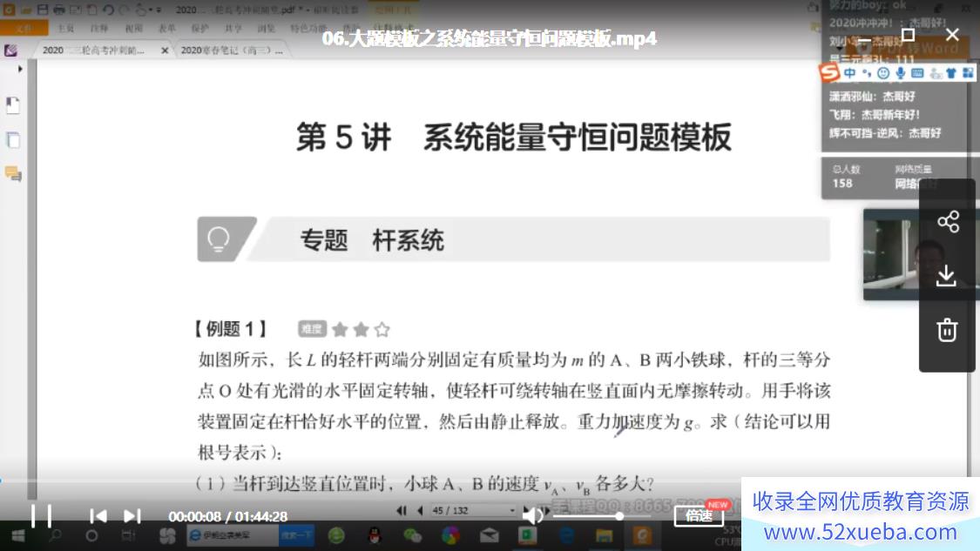
Task: Open the QQ penguin taskbar icon
Action: 375,535
